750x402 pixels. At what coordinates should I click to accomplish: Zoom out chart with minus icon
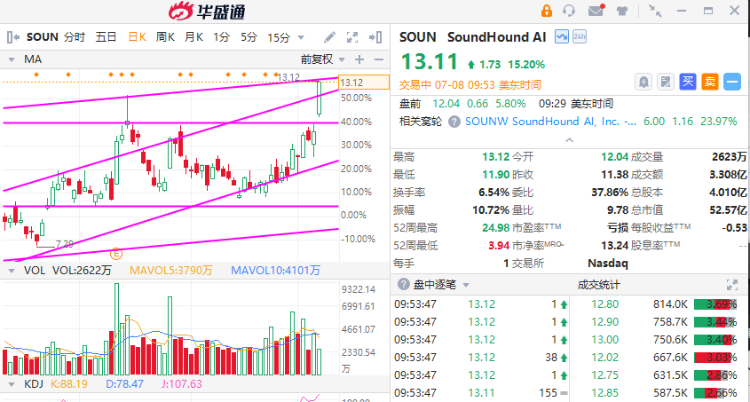point(379,59)
